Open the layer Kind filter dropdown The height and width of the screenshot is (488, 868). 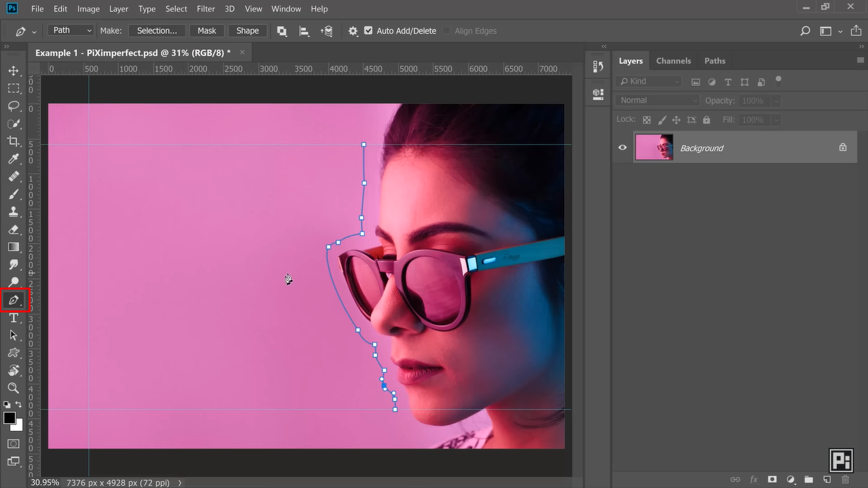[647, 81]
